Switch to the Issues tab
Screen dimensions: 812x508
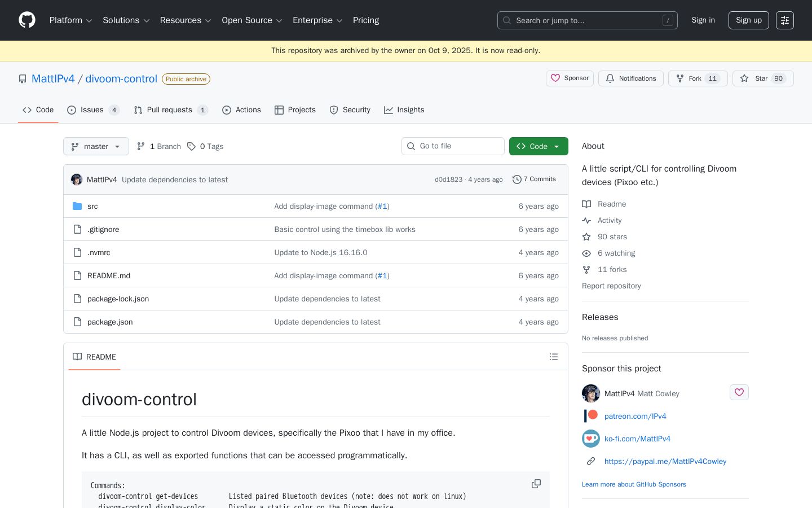tap(93, 110)
